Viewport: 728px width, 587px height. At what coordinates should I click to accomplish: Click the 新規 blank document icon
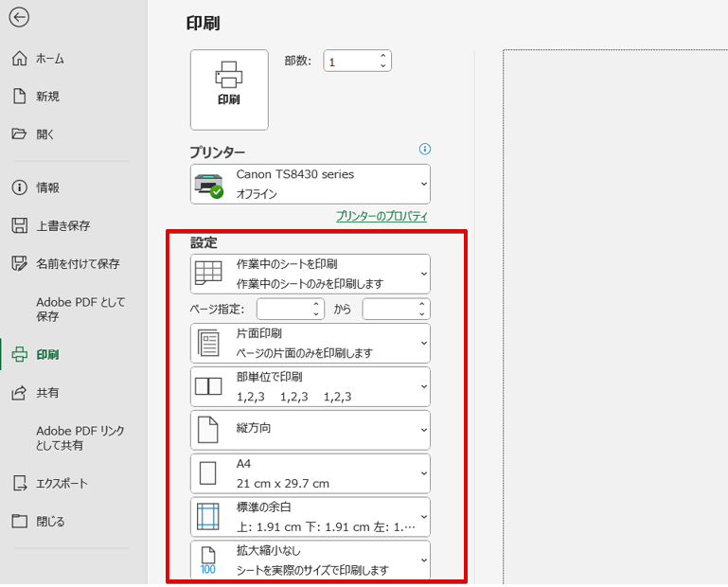[20, 96]
